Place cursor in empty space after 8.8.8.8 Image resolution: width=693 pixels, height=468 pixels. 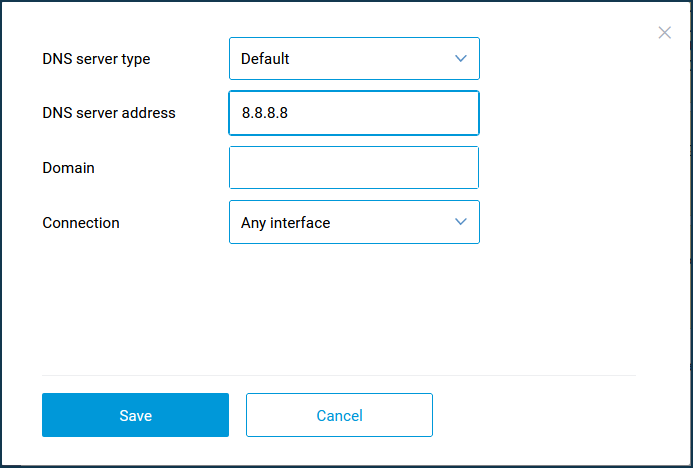tap(390, 114)
